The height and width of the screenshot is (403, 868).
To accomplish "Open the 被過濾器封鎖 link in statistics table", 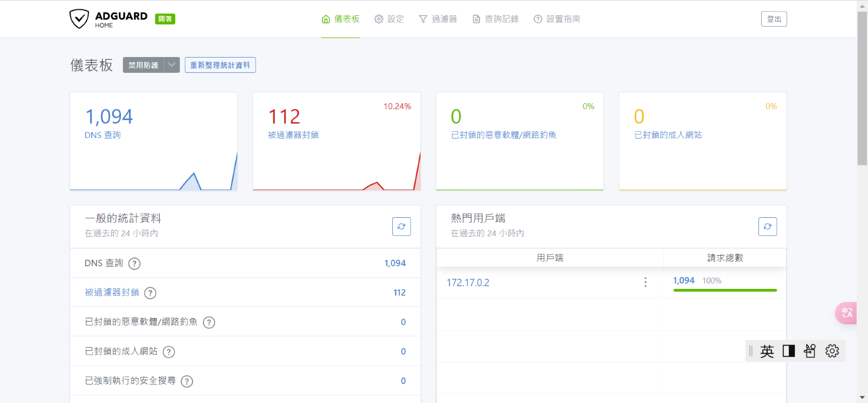I will [x=112, y=292].
